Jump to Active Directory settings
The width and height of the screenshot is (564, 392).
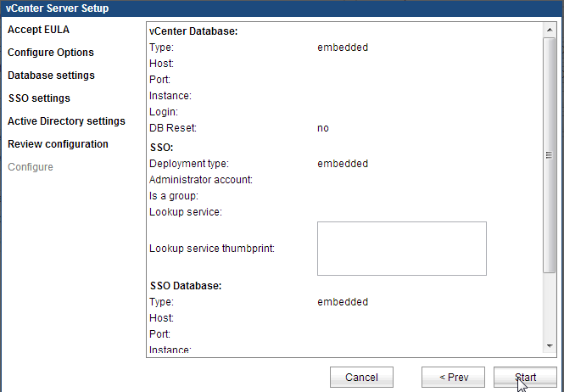[66, 121]
